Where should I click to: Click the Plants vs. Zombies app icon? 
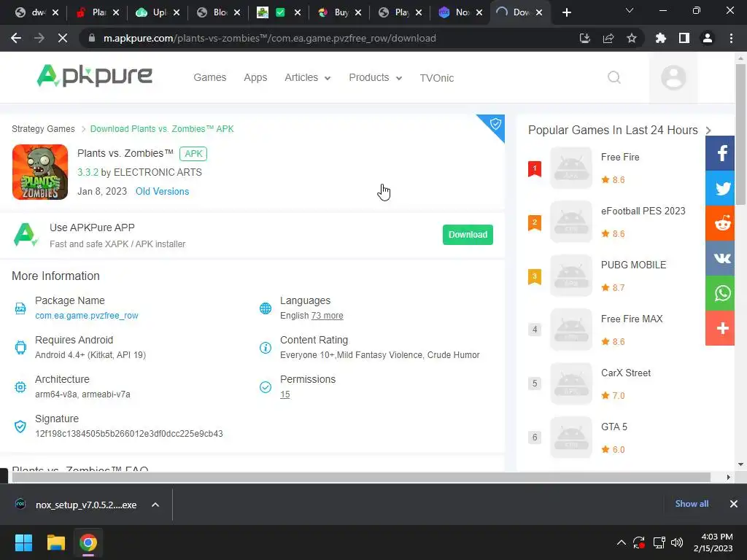coord(40,172)
